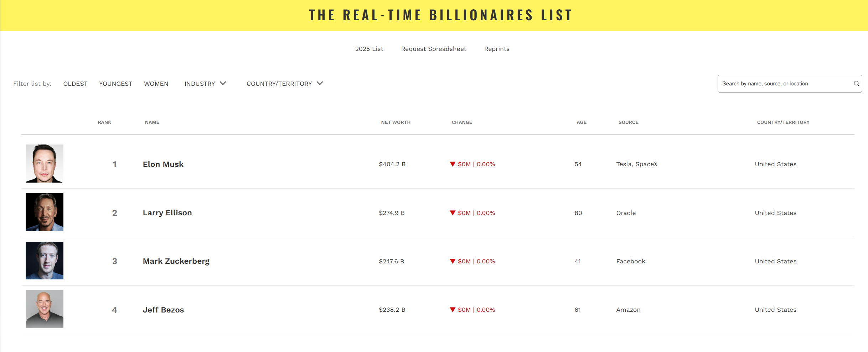Click the Elon Musk name link

click(163, 164)
